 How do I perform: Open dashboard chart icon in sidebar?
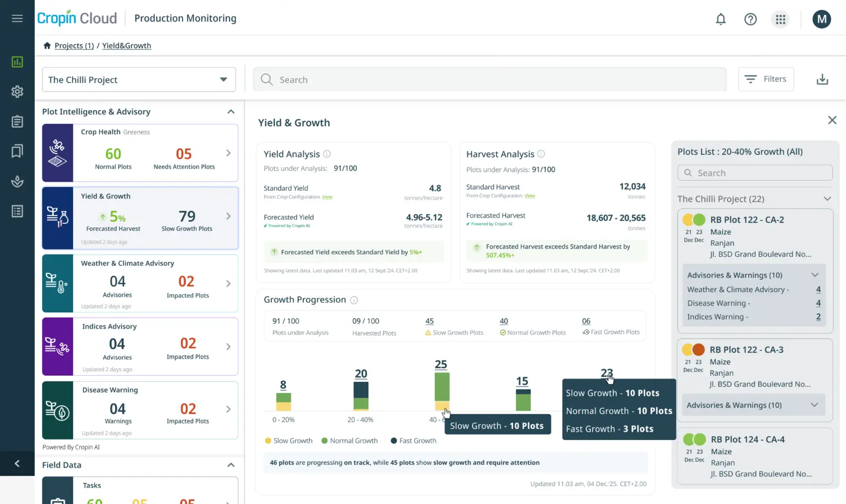(x=17, y=62)
